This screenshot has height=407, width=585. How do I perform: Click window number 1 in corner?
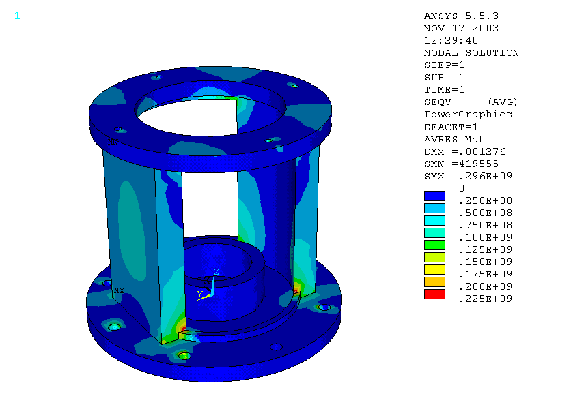point(17,16)
